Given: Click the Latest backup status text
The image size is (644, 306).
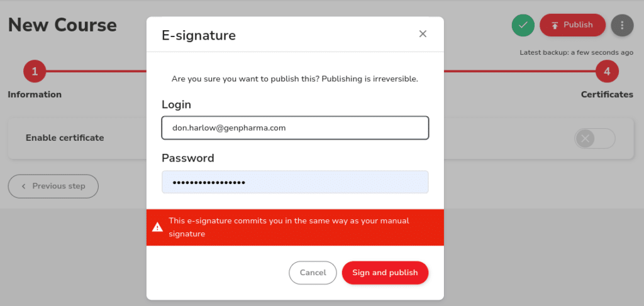Looking at the screenshot, I should click(x=577, y=53).
